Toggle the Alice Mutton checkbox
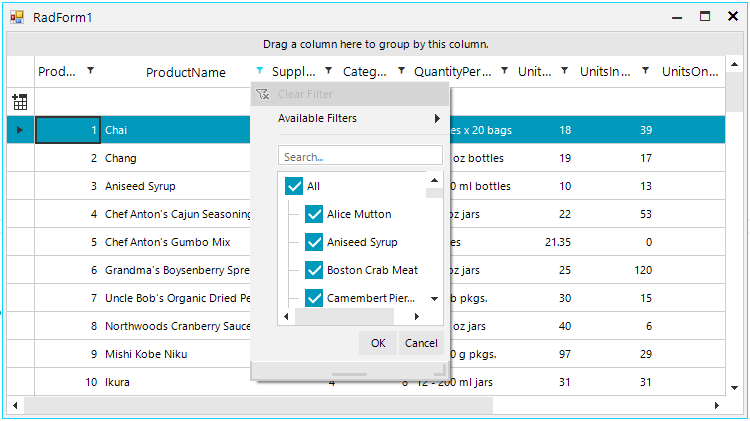750x421 pixels. pyautogui.click(x=314, y=214)
